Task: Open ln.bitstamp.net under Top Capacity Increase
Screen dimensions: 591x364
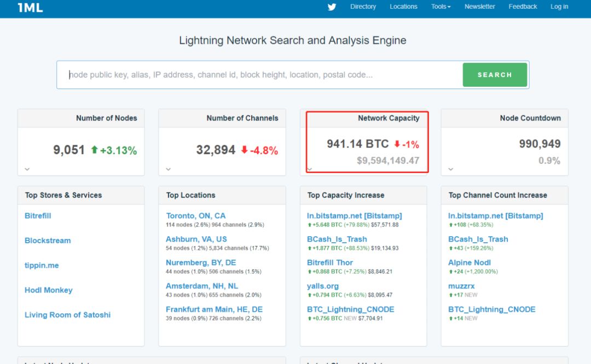Action: 354,216
